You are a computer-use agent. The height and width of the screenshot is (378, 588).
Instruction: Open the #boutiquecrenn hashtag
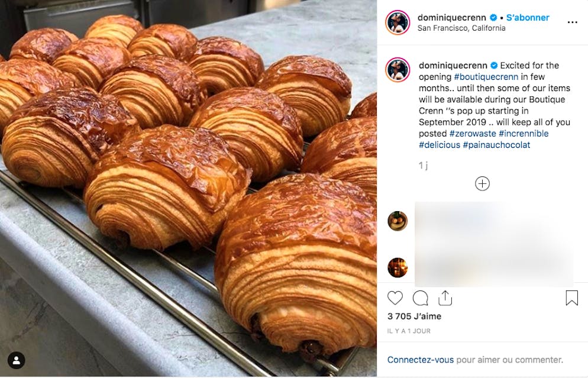[x=486, y=77]
